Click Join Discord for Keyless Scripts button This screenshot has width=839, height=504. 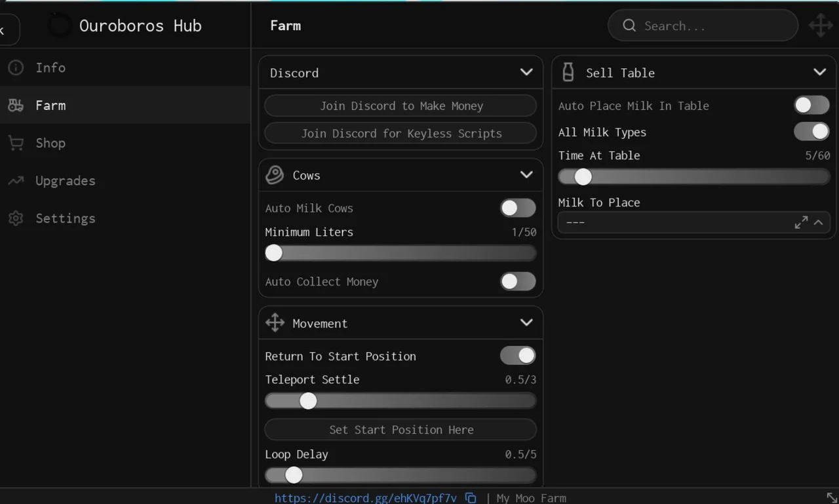[x=400, y=133]
